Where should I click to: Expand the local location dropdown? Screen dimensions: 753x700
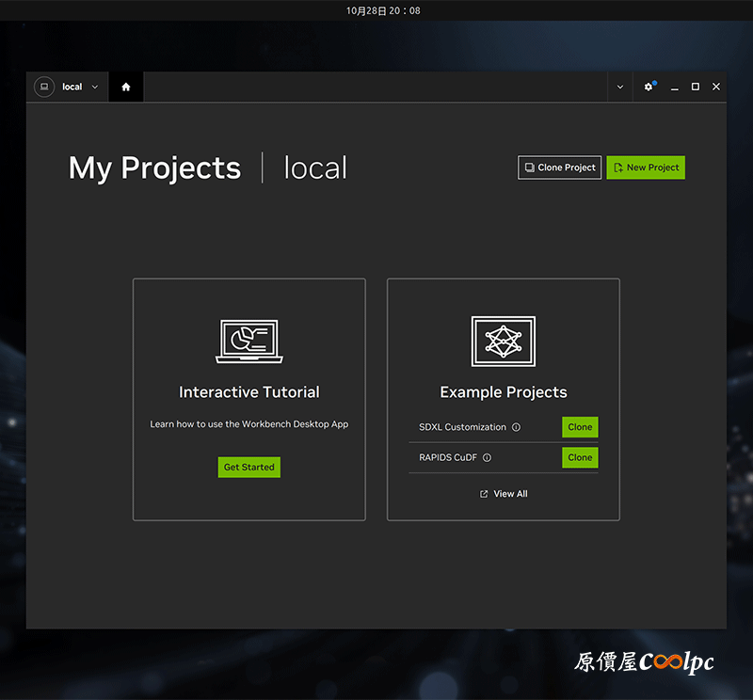click(94, 87)
